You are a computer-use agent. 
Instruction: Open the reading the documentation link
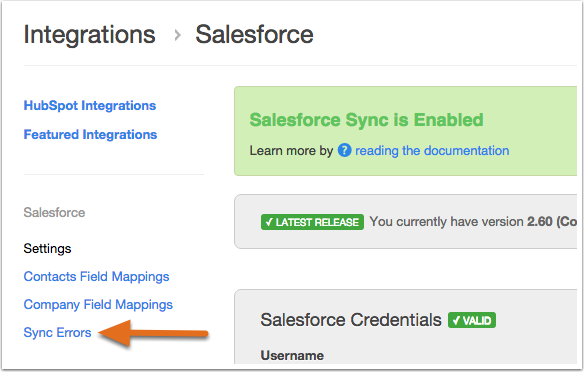tap(432, 150)
